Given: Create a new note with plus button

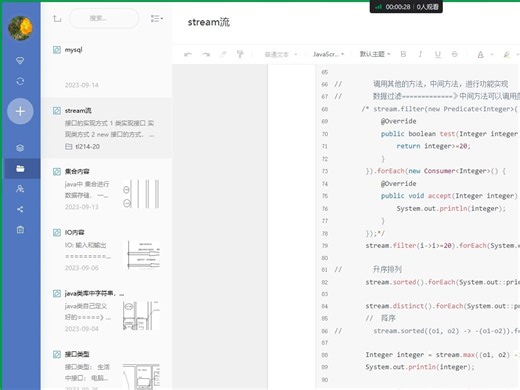Looking at the screenshot, I should point(20,111).
